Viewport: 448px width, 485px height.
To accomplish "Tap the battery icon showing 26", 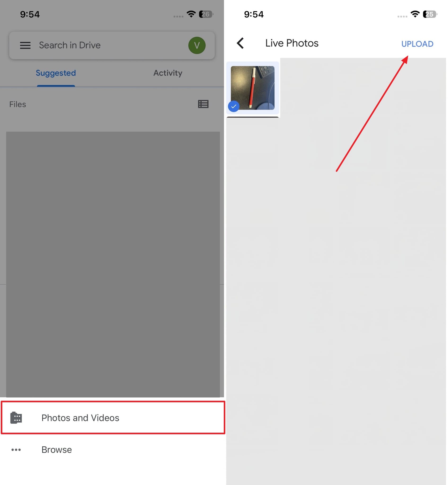I will [x=206, y=14].
